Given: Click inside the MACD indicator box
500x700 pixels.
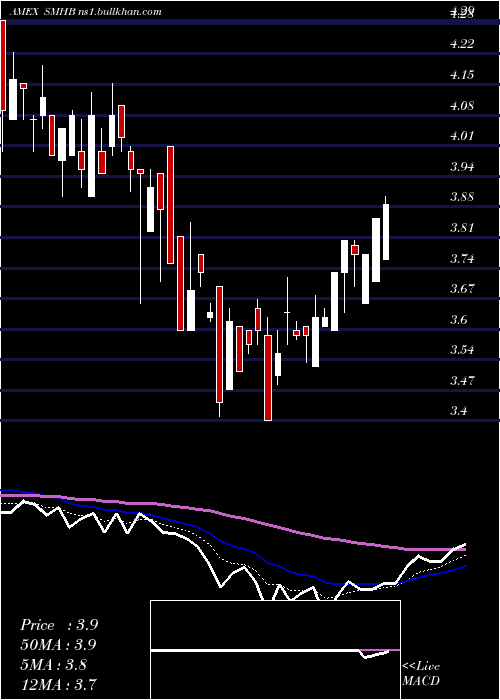Looking at the screenshot, I should click(x=275, y=650).
